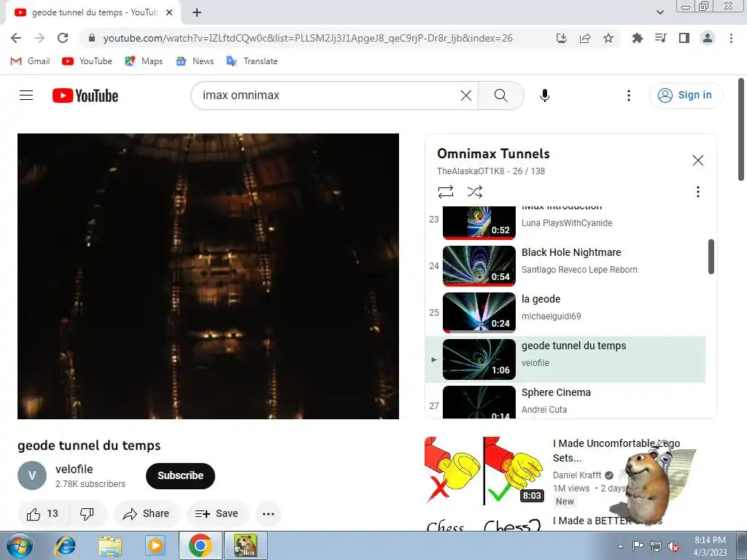Click muted volume tray icon
Image resolution: width=747 pixels, height=560 pixels.
673,546
